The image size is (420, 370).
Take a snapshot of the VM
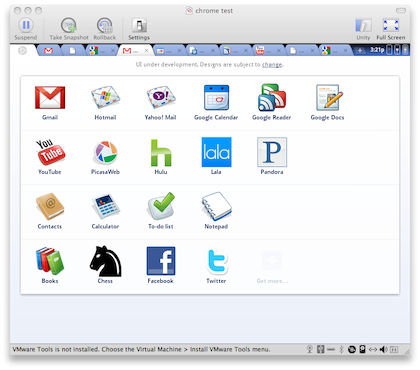coord(69,29)
